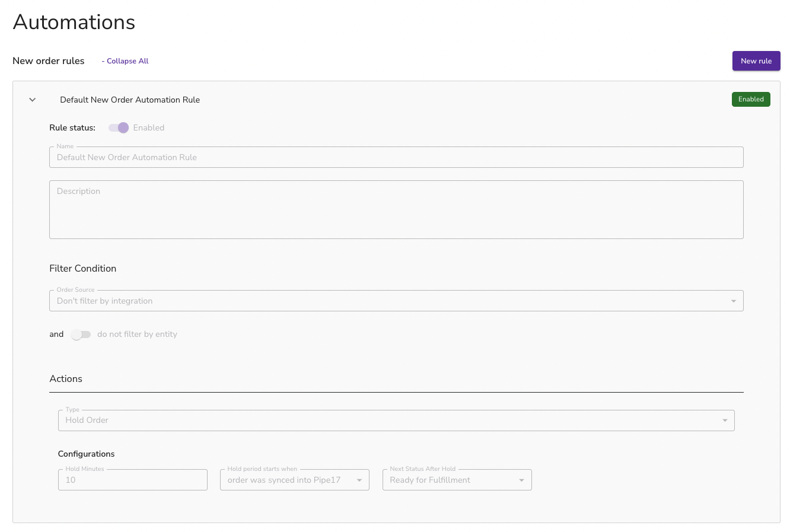
Task: Click the Rule status label
Action: pos(72,128)
